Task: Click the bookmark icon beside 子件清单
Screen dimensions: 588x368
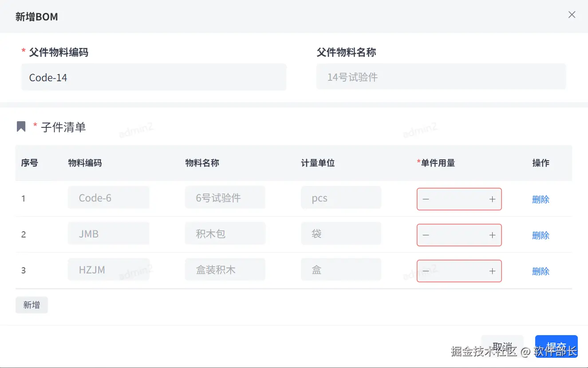Action: [21, 127]
